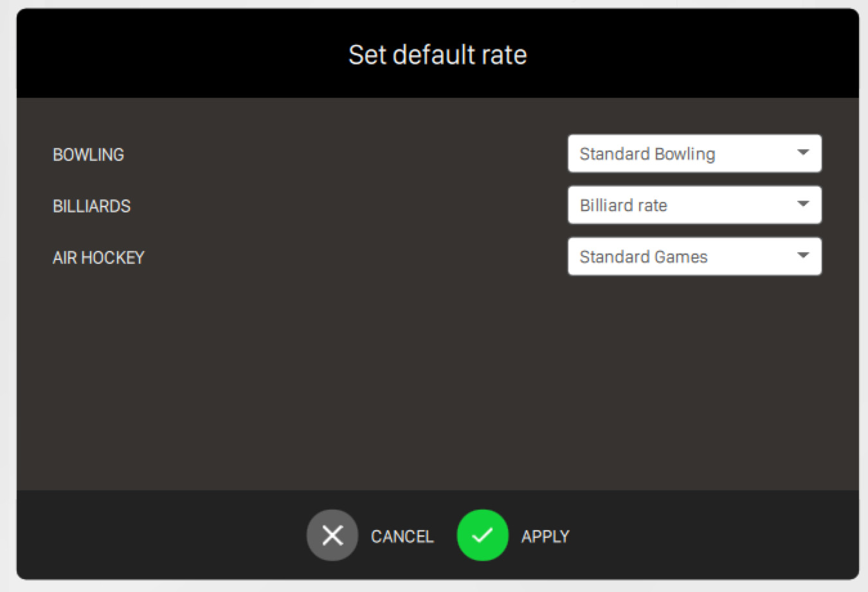This screenshot has height=592, width=868.
Task: Click the AIR HOCKEY row label
Action: [98, 258]
